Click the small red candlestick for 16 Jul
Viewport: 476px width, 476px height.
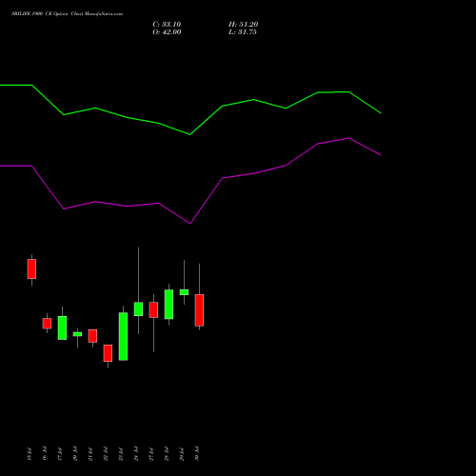tap(47, 324)
